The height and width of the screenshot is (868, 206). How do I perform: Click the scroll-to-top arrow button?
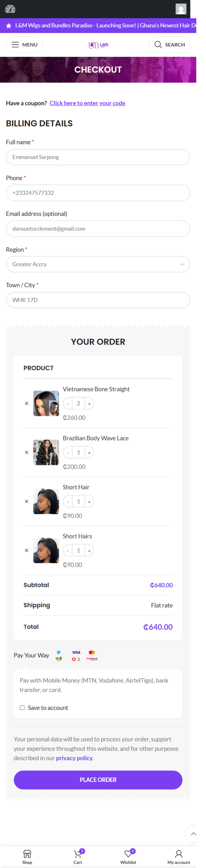pyautogui.click(x=193, y=834)
